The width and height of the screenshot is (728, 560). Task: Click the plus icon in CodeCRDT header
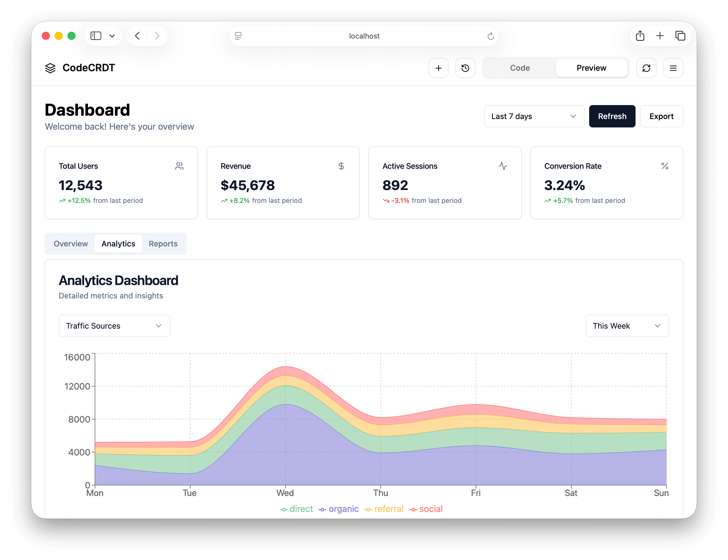(438, 68)
